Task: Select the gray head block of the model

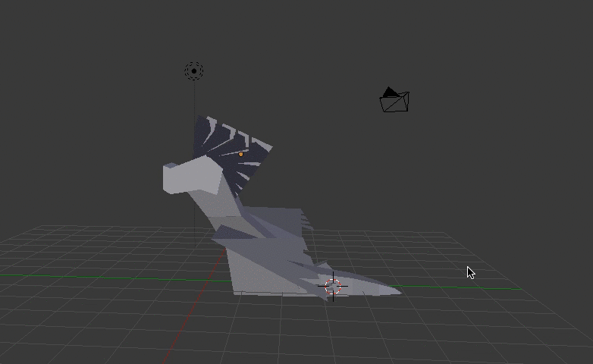Action: (x=191, y=176)
